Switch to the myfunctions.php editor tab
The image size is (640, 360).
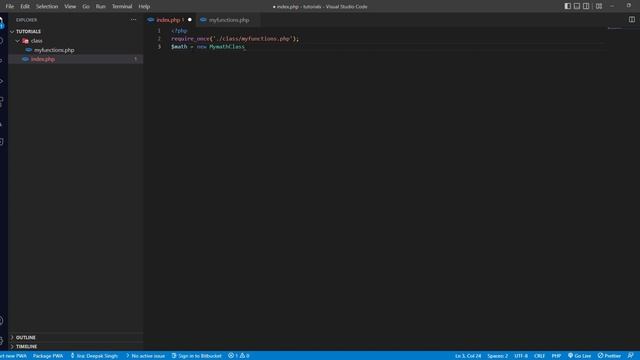[x=229, y=20]
